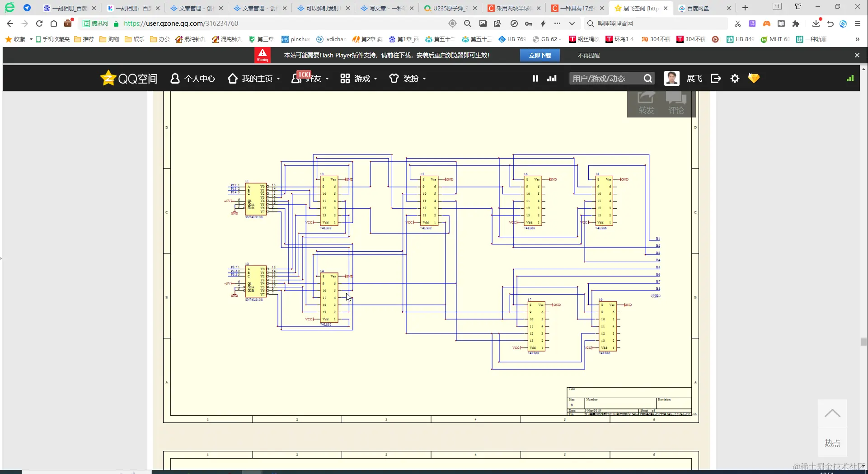Click the yellow diamond VIP icon
This screenshot has height=474, width=868.
[754, 78]
